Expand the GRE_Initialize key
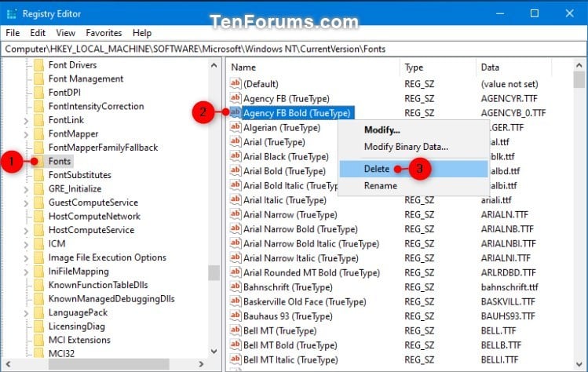Screen dimensions: 588x372 tap(26, 189)
